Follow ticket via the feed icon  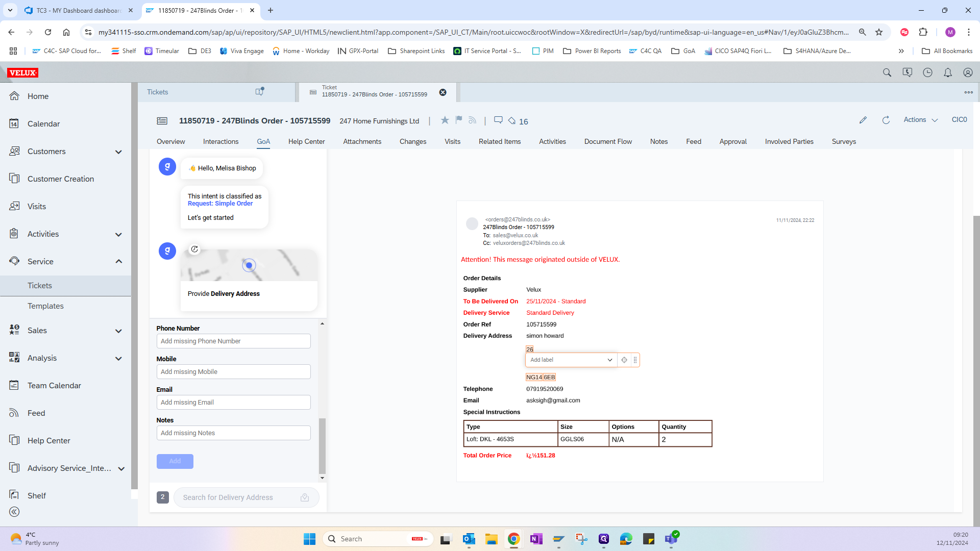(473, 120)
